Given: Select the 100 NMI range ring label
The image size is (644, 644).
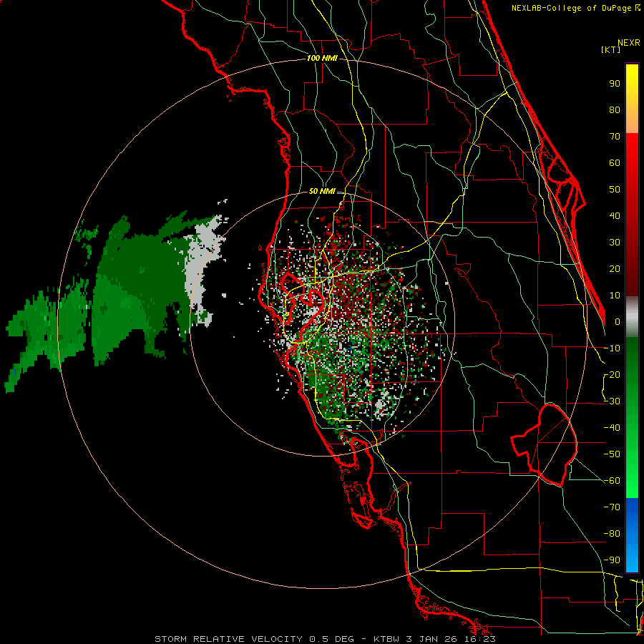Looking at the screenshot, I should click(x=322, y=58).
